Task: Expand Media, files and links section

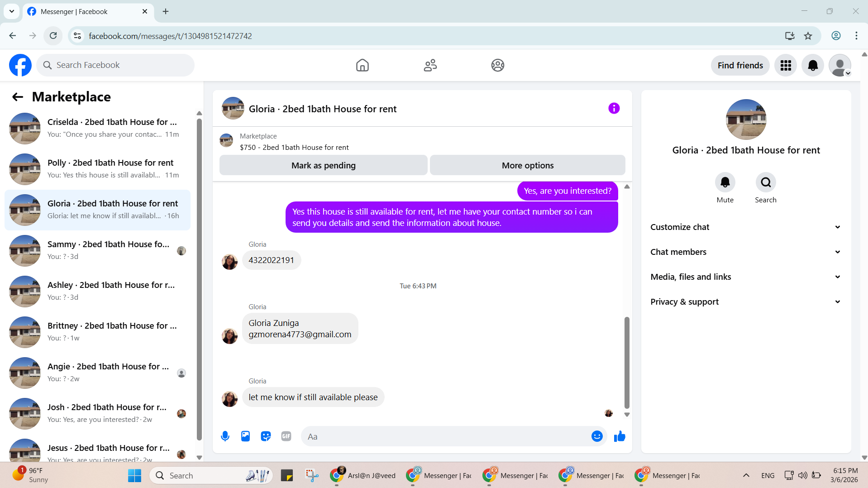Action: coord(746,277)
